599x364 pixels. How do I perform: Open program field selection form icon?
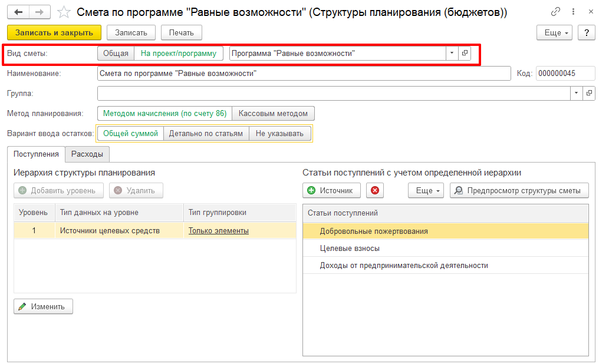click(465, 53)
